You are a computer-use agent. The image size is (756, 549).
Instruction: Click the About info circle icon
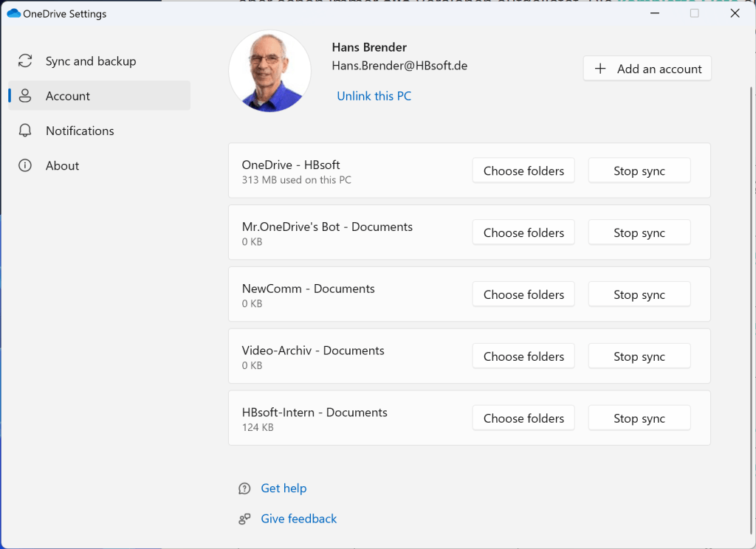25,166
